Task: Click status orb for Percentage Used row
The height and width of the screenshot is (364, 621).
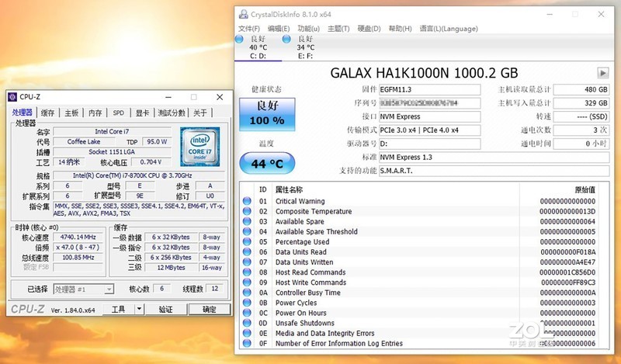Action: [x=247, y=241]
